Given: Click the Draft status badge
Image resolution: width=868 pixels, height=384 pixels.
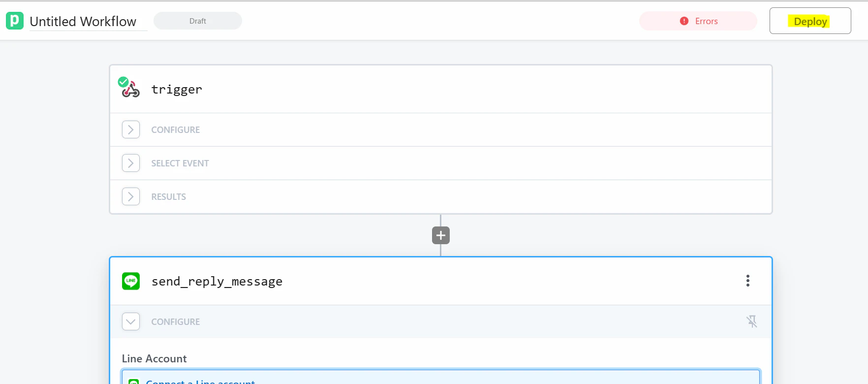Looking at the screenshot, I should pyautogui.click(x=198, y=21).
